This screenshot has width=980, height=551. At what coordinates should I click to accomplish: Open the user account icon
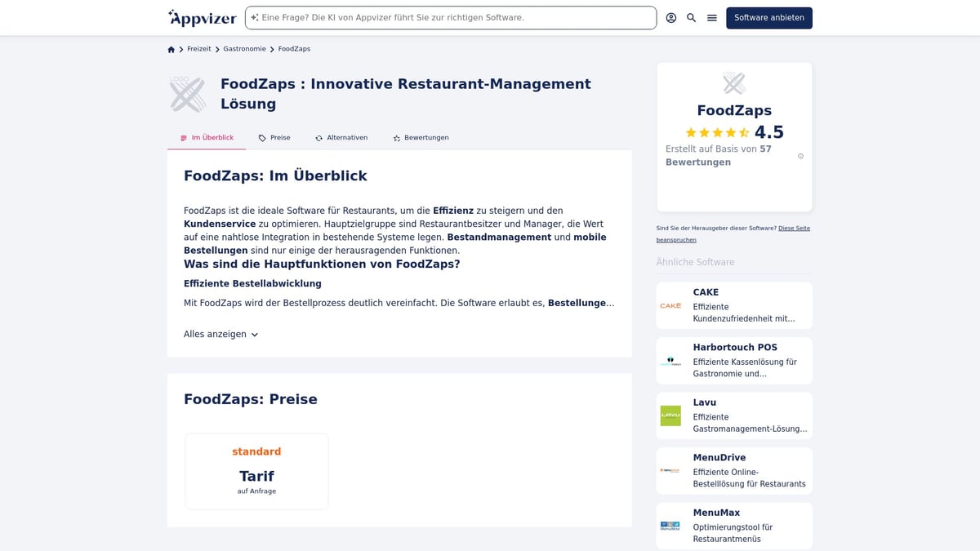[670, 17]
